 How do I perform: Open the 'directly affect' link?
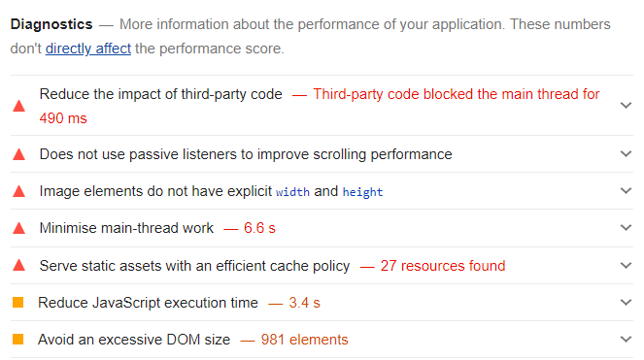tap(87, 49)
